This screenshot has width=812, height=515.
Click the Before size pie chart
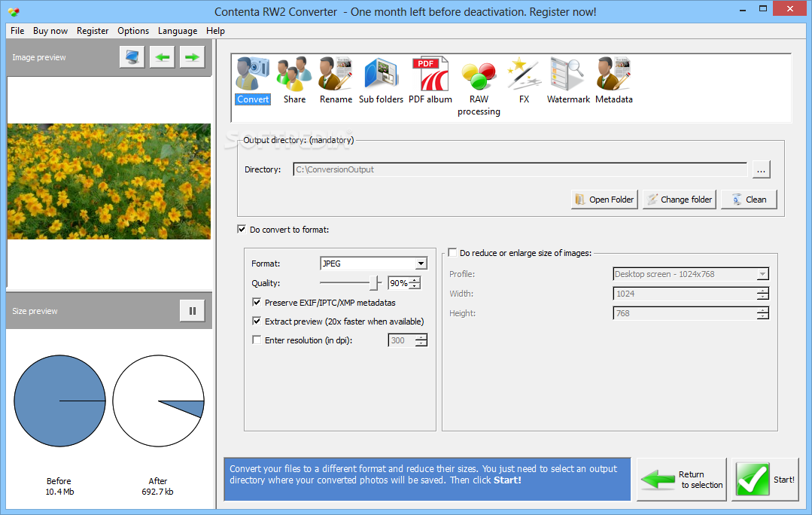(59, 401)
